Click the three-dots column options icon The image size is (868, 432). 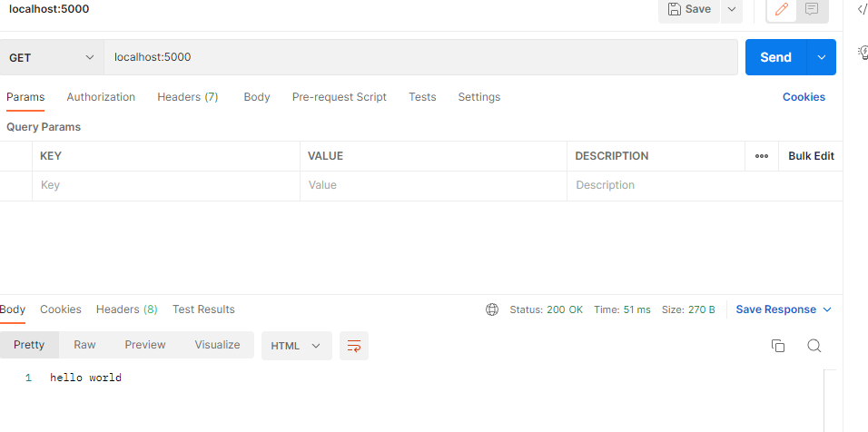click(762, 156)
